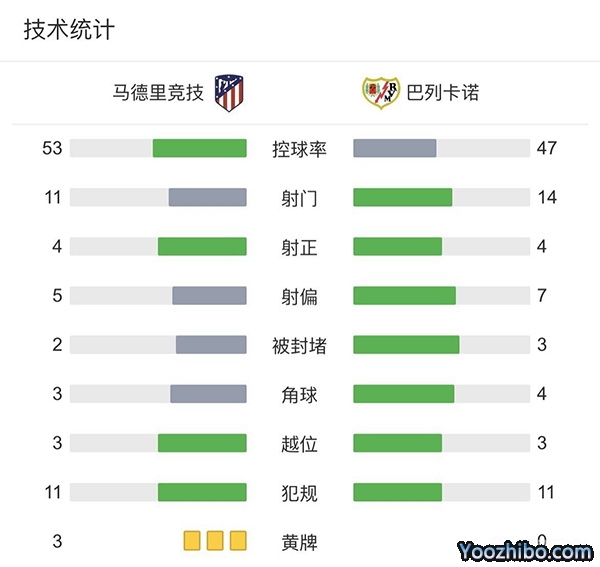Click Atlético's gray 射偏 bar

pyautogui.click(x=209, y=295)
